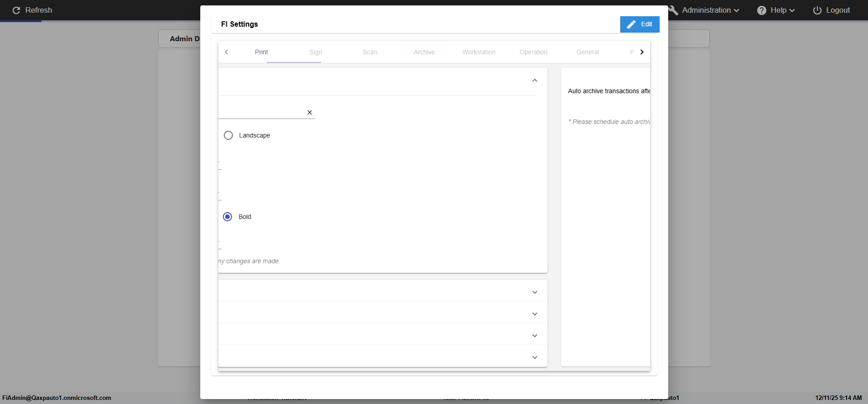Click the Refresh icon

tap(16, 10)
